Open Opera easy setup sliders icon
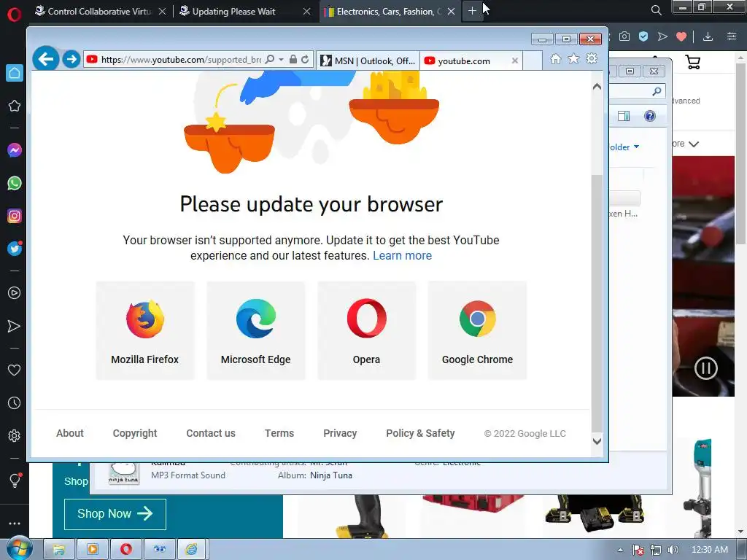Viewport: 747px width, 560px height. (x=732, y=36)
